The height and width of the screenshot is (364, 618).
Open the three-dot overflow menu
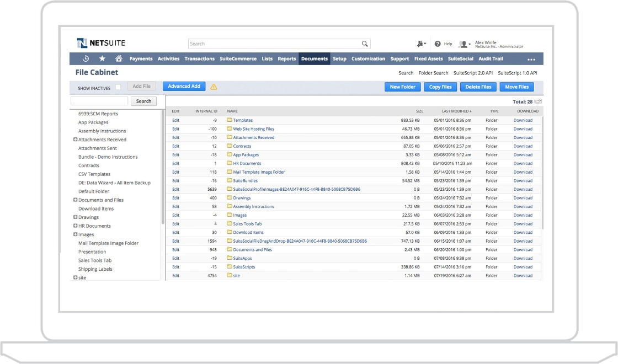pyautogui.click(x=531, y=60)
